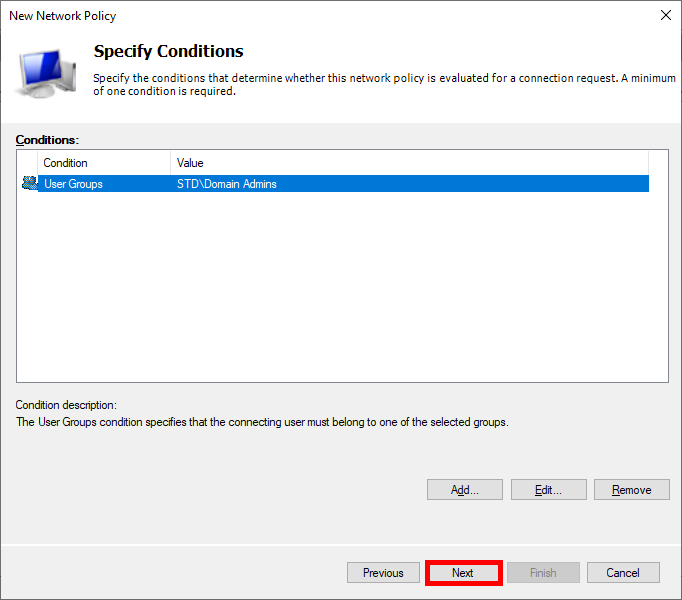The width and height of the screenshot is (682, 600).
Task: Close the New Network Policy dialog
Action: [x=665, y=16]
